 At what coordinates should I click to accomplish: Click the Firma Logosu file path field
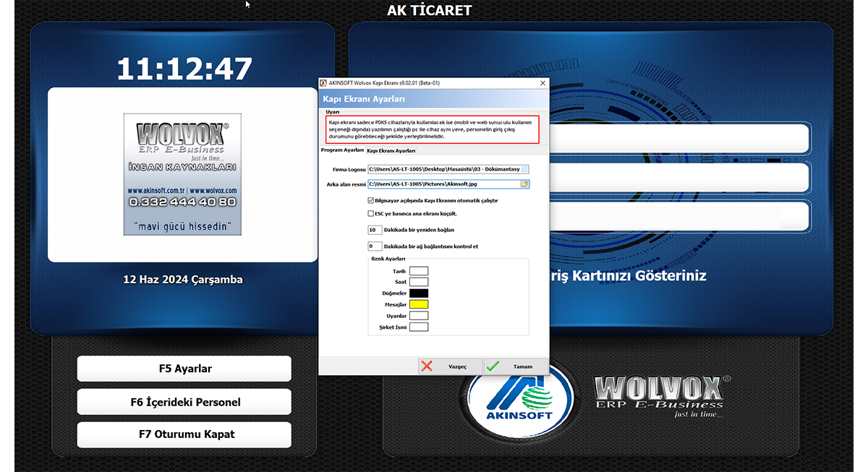tap(443, 169)
